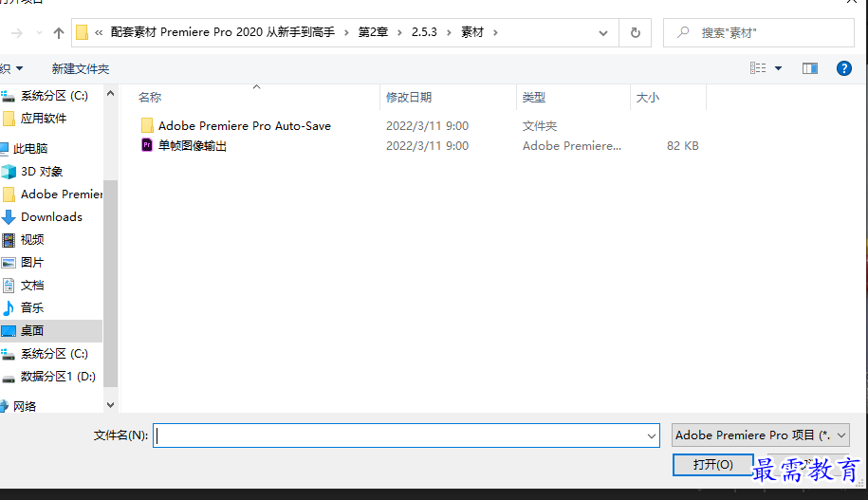Click the 音乐 note icon in sidebar
This screenshot has height=500, width=868.
coord(9,307)
